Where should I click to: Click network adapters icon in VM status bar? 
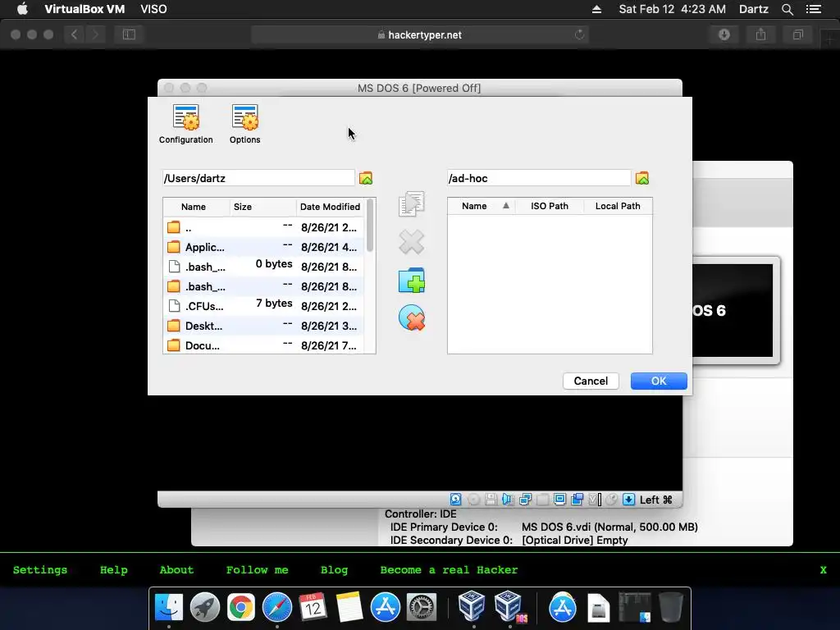(525, 500)
